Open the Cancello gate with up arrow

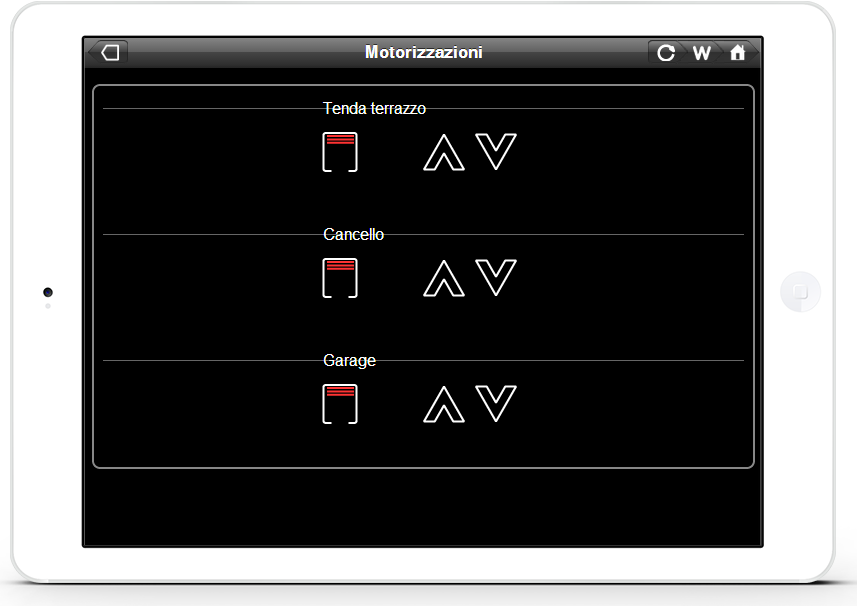click(x=444, y=279)
